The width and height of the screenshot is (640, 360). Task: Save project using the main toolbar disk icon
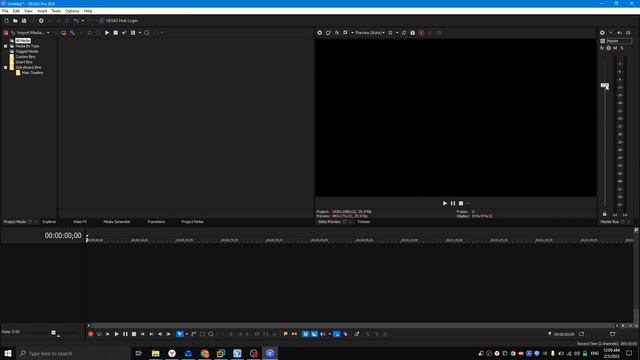coord(24,20)
